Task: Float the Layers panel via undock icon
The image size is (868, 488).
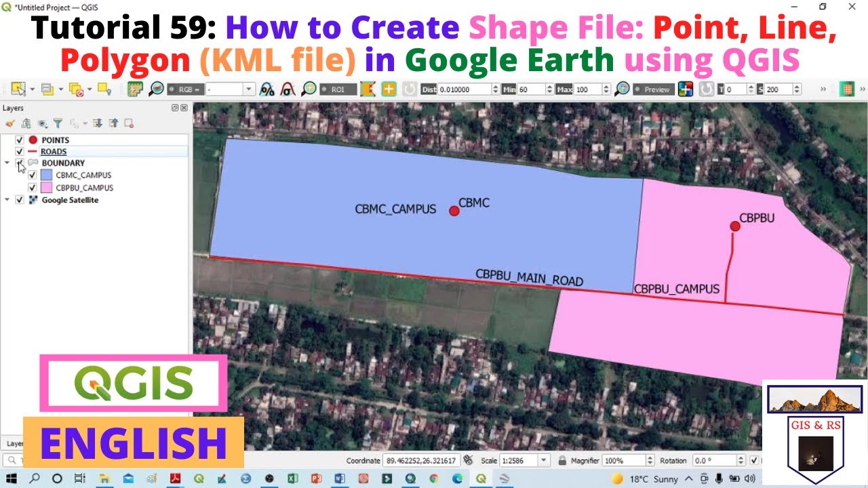Action: coord(175,108)
